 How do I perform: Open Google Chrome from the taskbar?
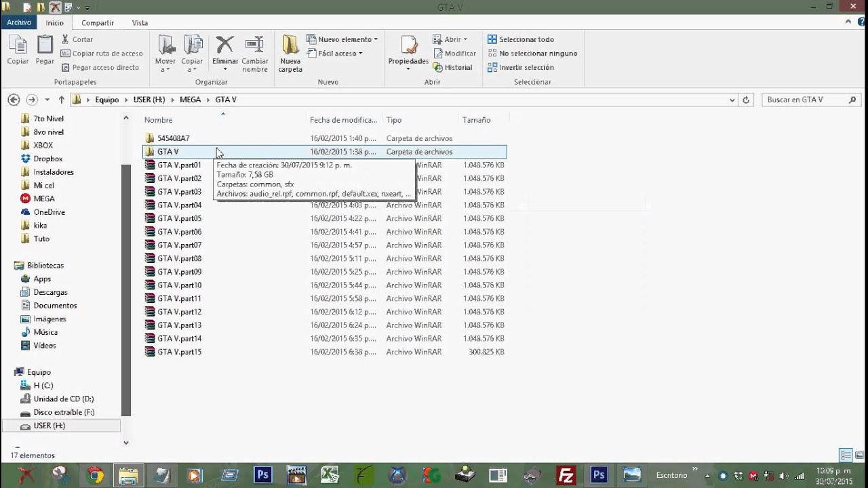point(95,475)
